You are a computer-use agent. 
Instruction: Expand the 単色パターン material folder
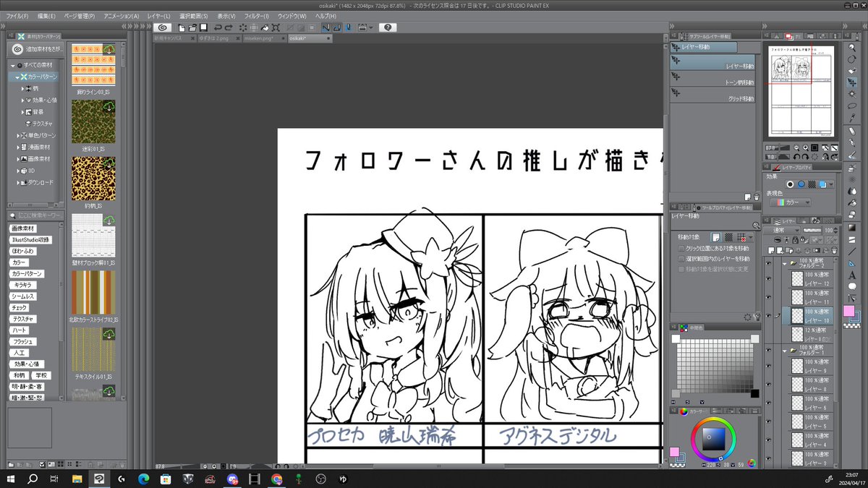(18, 135)
